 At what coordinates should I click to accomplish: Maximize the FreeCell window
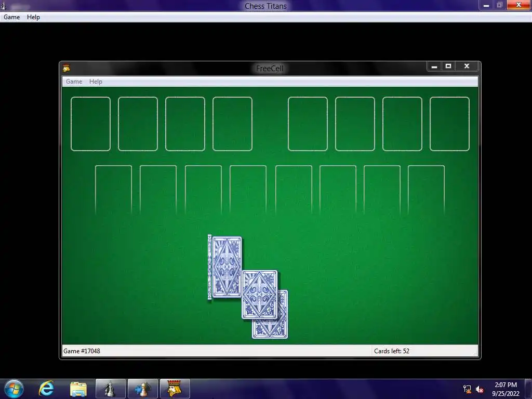click(448, 66)
